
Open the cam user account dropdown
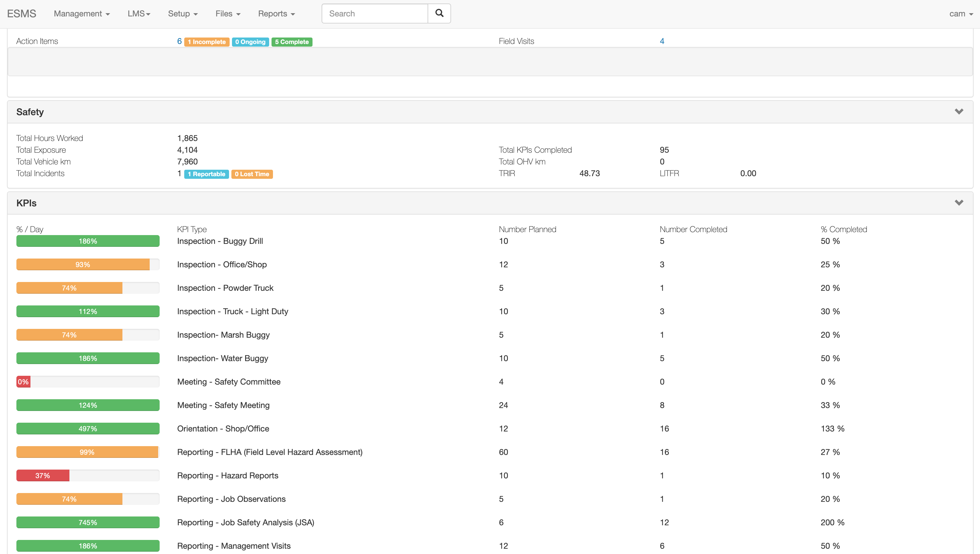tap(960, 14)
